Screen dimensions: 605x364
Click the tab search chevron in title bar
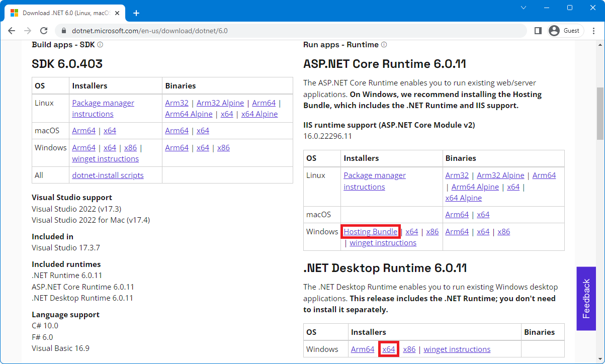click(524, 8)
